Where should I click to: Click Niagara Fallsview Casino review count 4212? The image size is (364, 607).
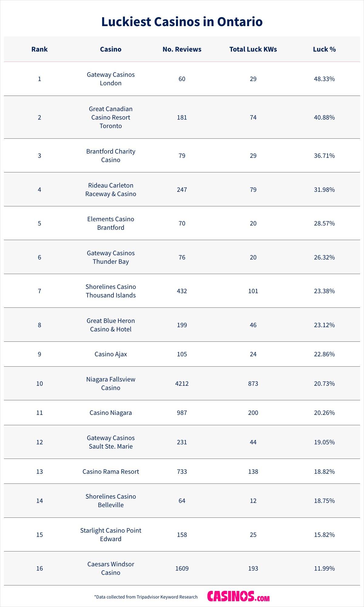pyautogui.click(x=182, y=384)
